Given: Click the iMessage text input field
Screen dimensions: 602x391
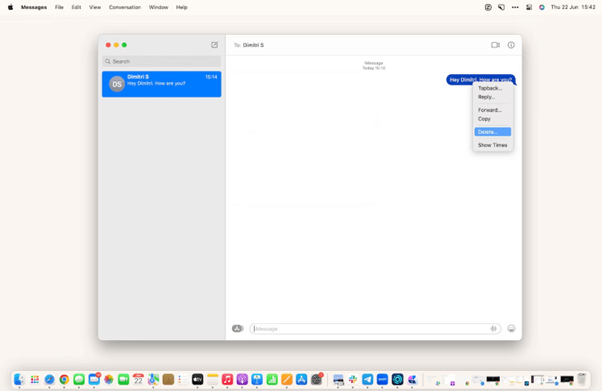Looking at the screenshot, I should 375,329.
